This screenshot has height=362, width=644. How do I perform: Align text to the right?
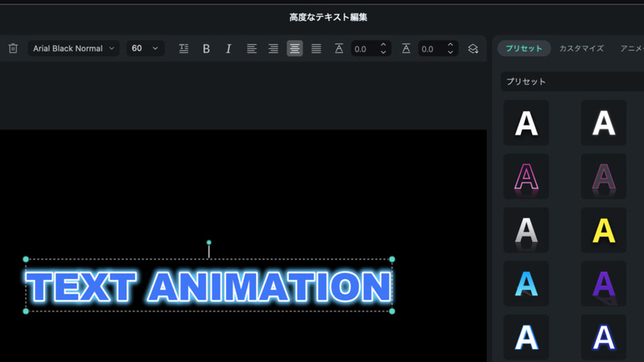tap(273, 49)
